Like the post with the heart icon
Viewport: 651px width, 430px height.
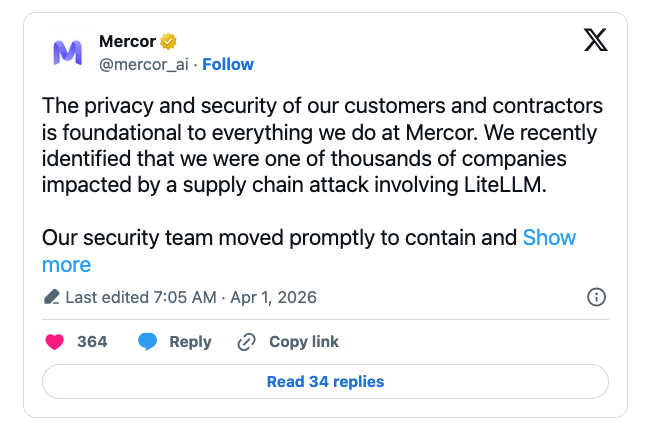55,342
